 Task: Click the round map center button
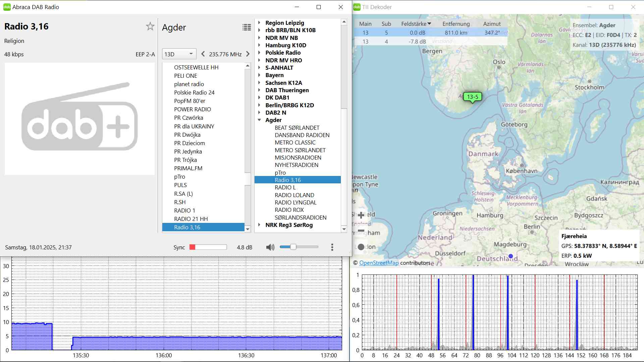(361, 247)
